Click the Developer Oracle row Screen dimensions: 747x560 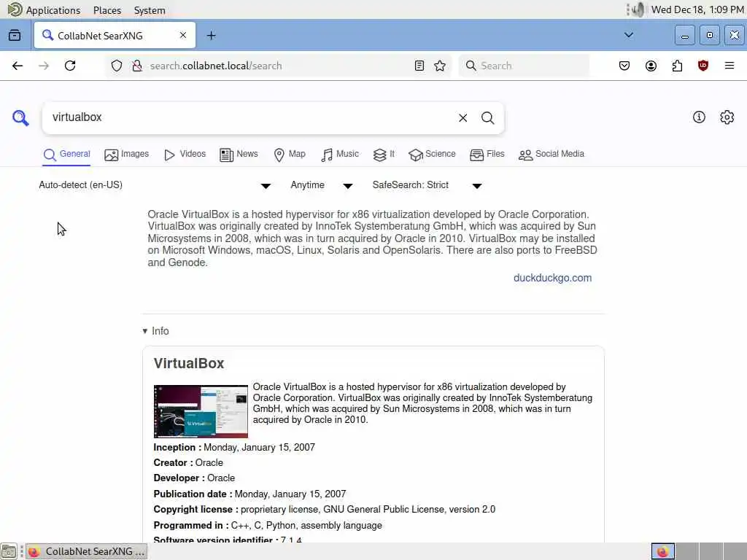click(x=194, y=478)
